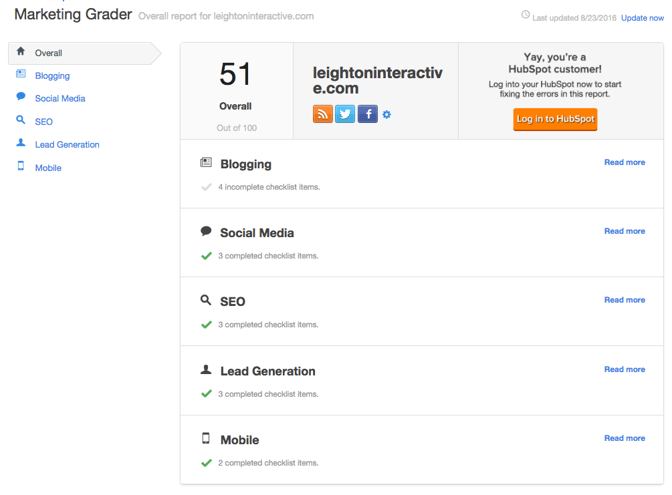Click the 'Out of 100' label
The width and height of the screenshot is (672, 495).
point(237,128)
